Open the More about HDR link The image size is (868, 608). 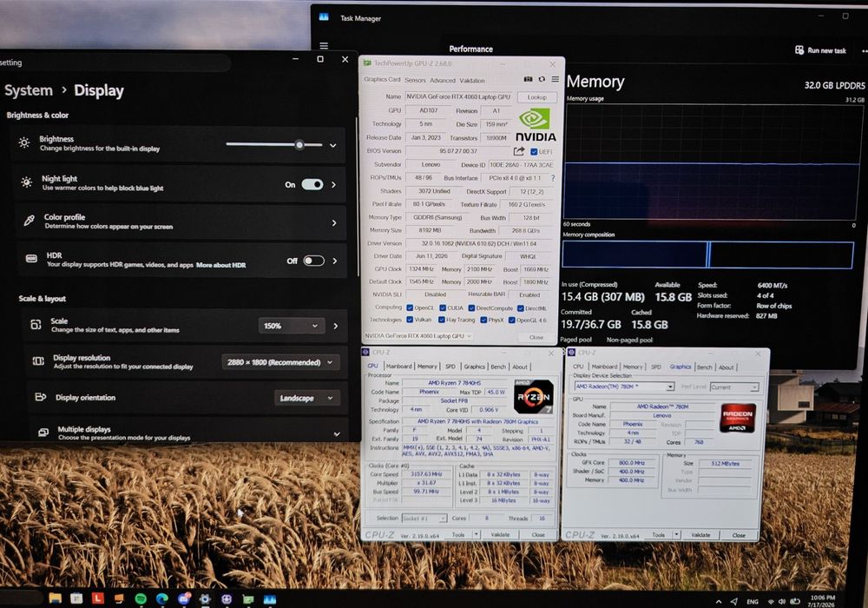tap(220, 265)
